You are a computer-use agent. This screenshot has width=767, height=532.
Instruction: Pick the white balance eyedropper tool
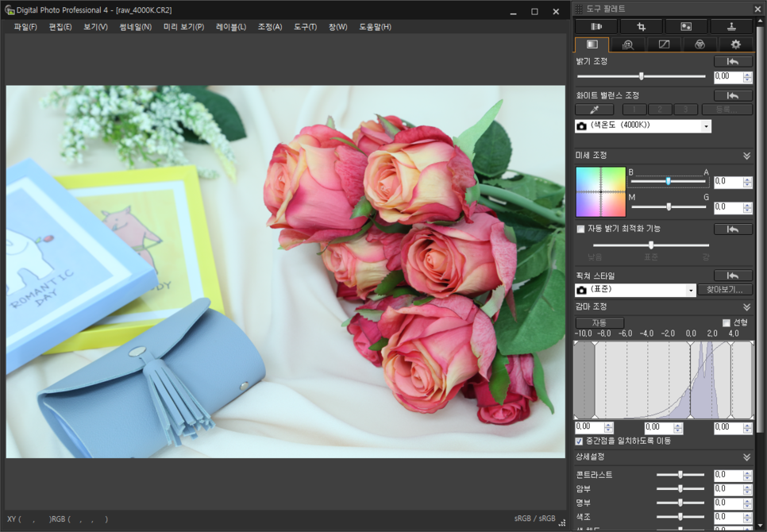point(595,110)
